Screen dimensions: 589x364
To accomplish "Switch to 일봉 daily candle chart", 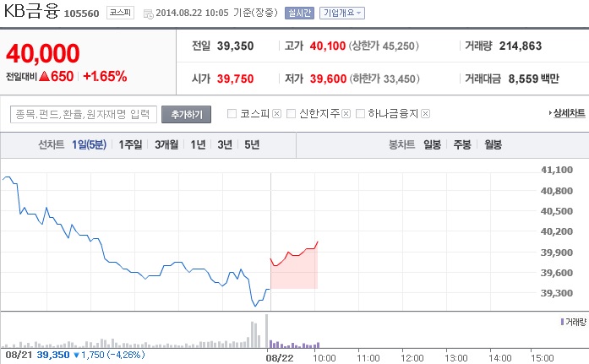I will [x=432, y=144].
